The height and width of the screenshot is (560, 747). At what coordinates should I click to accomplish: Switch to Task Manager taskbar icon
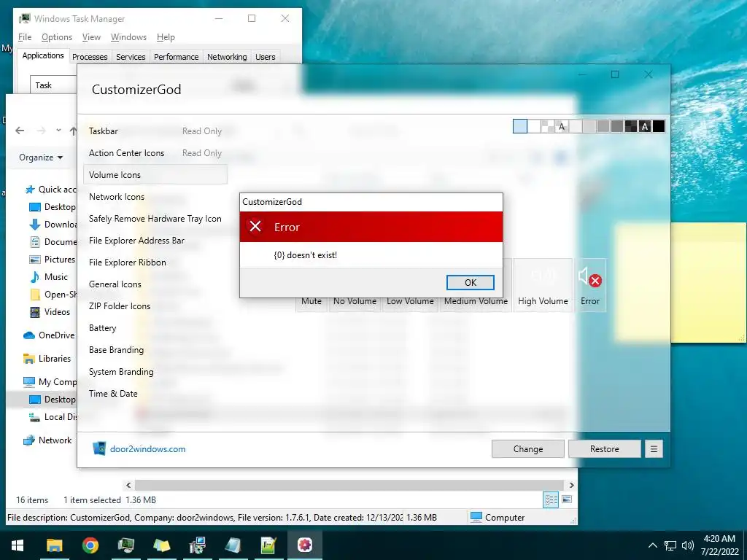click(x=125, y=545)
